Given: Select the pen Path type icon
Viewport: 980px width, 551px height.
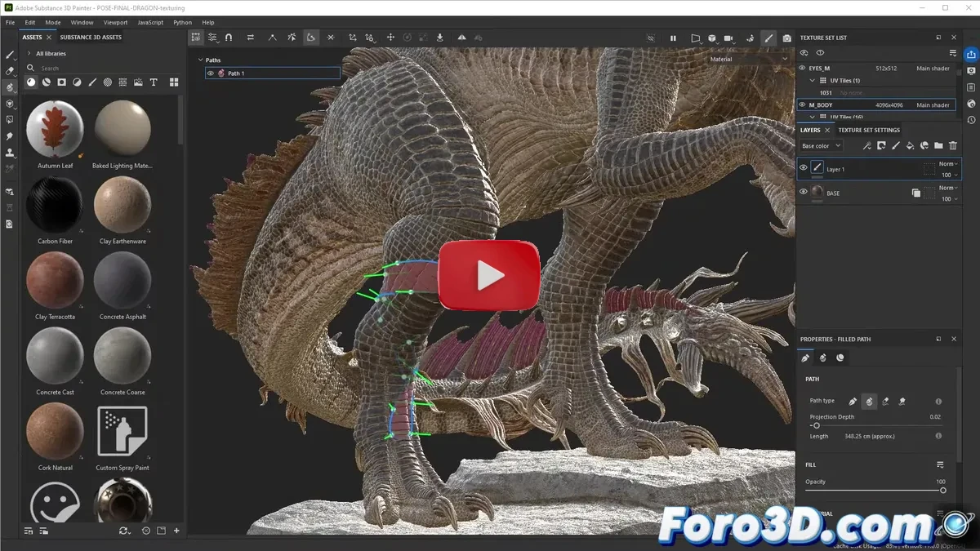Looking at the screenshot, I should coord(853,401).
